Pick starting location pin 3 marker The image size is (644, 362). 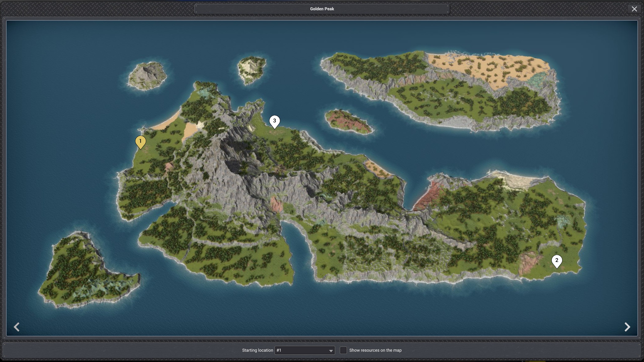coord(274,121)
